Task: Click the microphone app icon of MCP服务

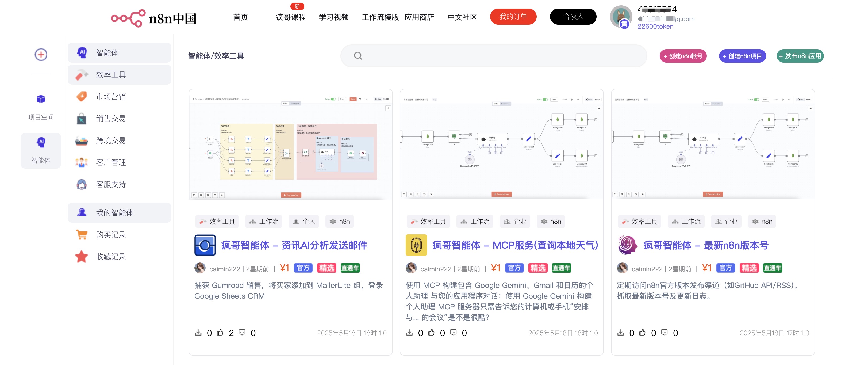Action: [x=416, y=245]
